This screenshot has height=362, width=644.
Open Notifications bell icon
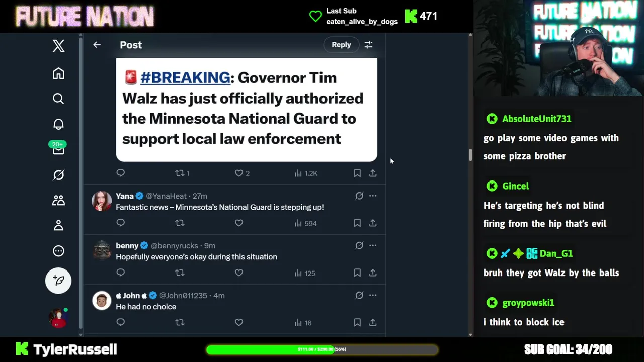[58, 124]
